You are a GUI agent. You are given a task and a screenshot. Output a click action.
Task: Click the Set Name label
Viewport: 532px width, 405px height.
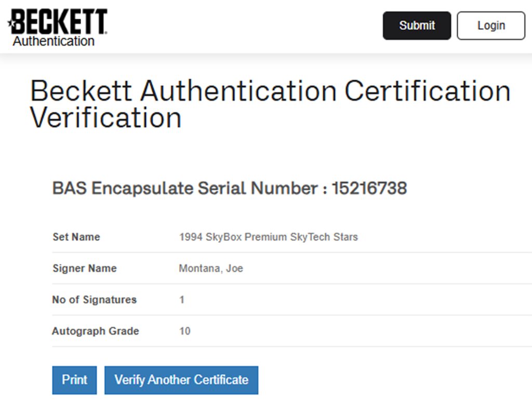(x=76, y=237)
